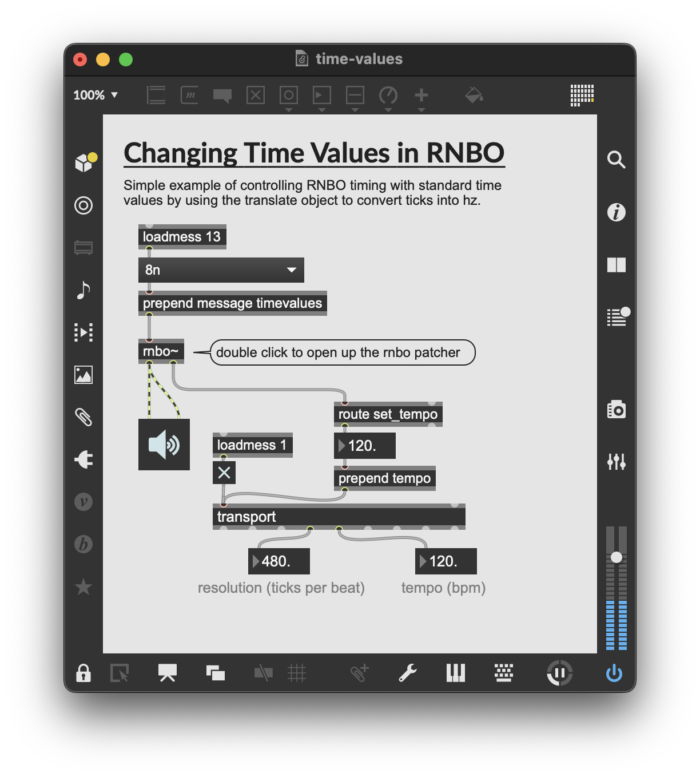The image size is (700, 777).
Task: Toggle presentation mode icon
Action: point(168,673)
